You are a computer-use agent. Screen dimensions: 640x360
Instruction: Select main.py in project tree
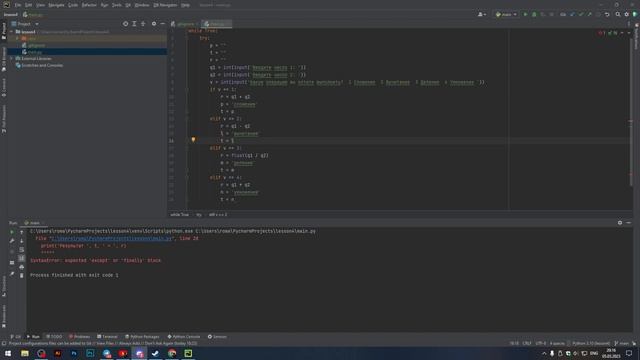35,52
